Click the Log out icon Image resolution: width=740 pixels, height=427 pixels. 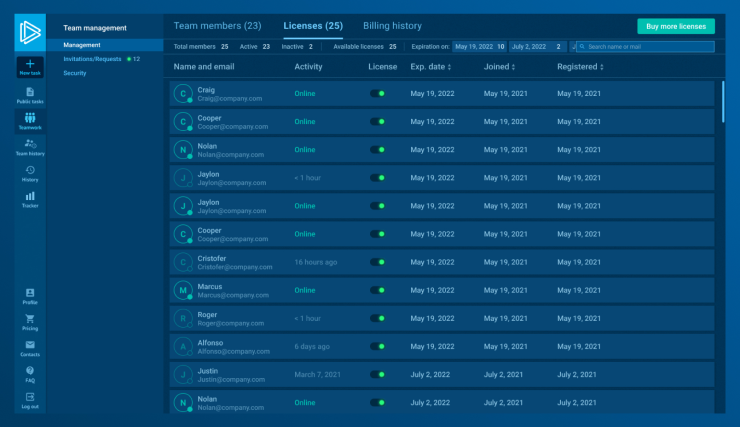(30, 399)
